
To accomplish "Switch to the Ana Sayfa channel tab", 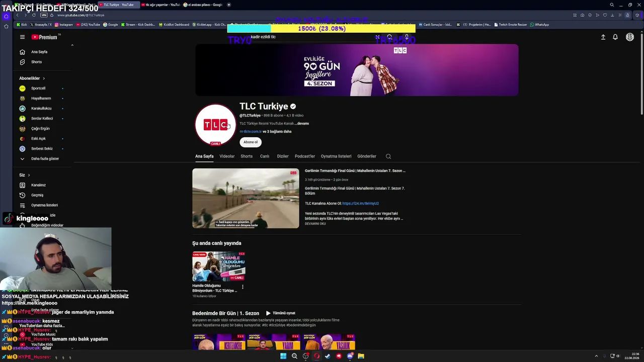I will [x=204, y=156].
